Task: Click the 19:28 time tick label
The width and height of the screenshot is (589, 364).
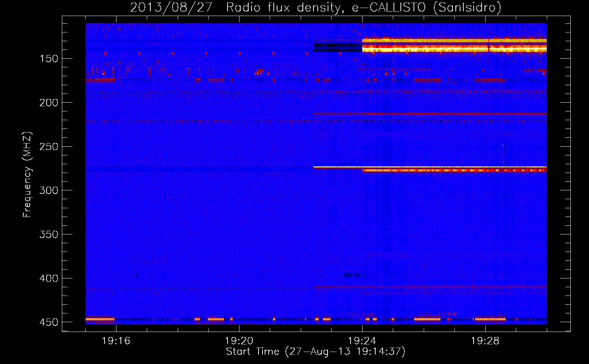Action: 485,341
